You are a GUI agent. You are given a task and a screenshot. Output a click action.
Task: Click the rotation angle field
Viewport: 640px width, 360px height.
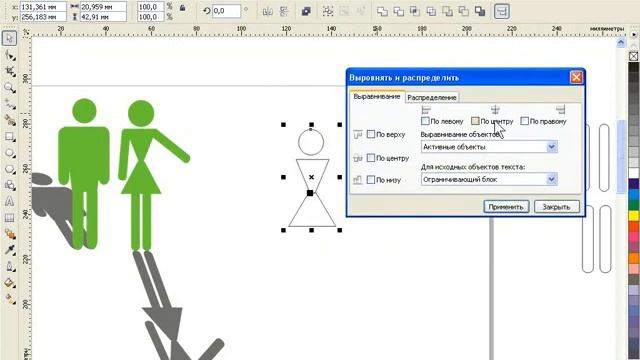[x=227, y=11]
